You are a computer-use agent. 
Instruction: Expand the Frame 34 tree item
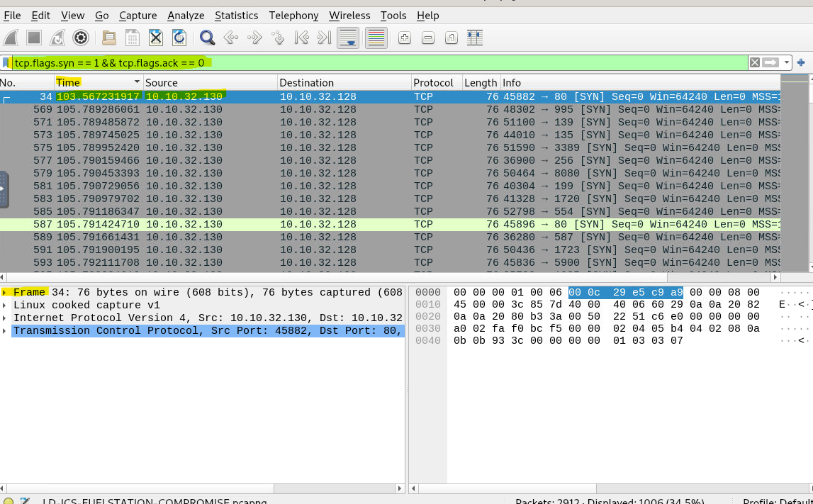pyautogui.click(x=5, y=293)
